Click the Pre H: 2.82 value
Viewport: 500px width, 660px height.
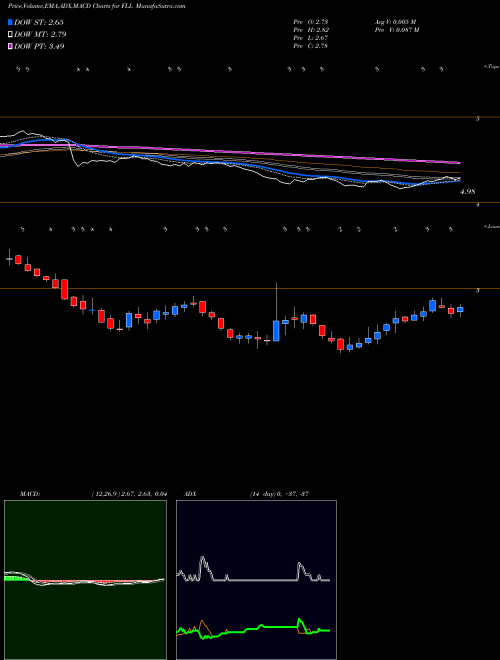click(311, 29)
